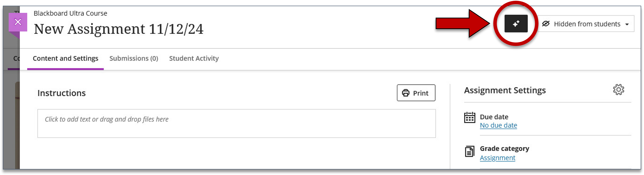Click the AI Design Assistant sparkle button
Image resolution: width=644 pixels, height=175 pixels.
click(516, 24)
